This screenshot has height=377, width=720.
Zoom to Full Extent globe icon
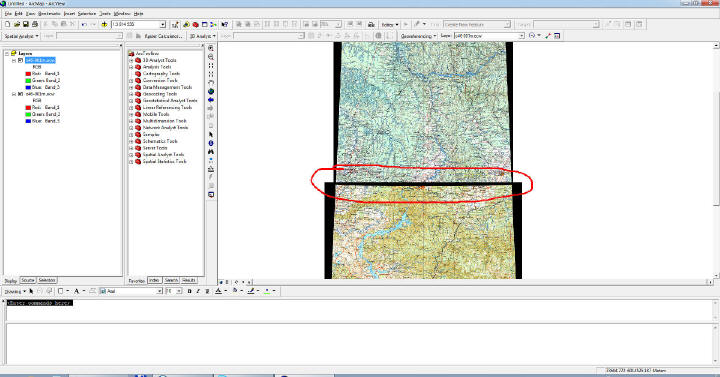211,91
